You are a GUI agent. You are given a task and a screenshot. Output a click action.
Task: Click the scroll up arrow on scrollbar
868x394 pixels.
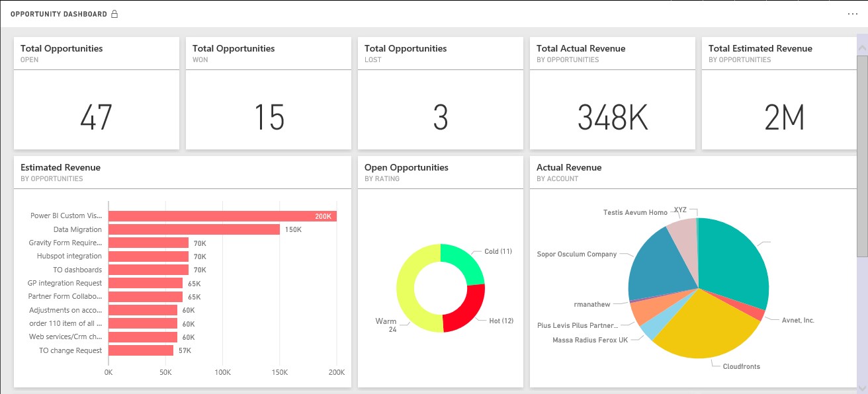(x=861, y=48)
